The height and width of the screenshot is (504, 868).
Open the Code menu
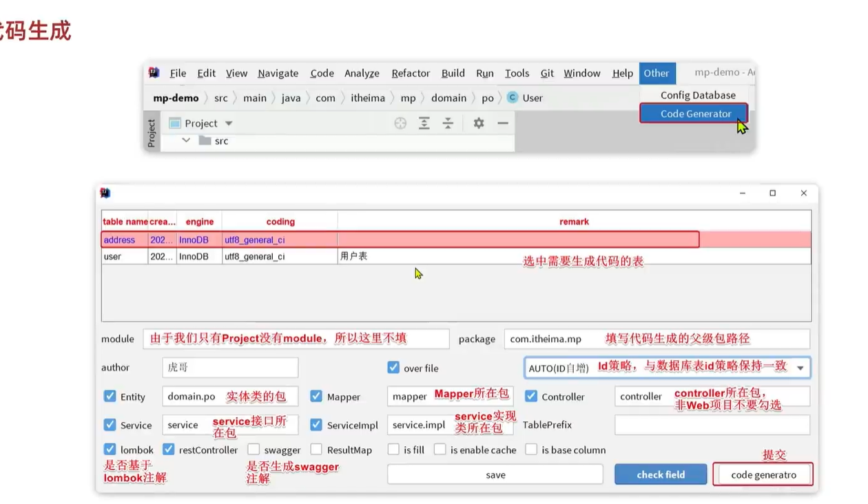[322, 73]
